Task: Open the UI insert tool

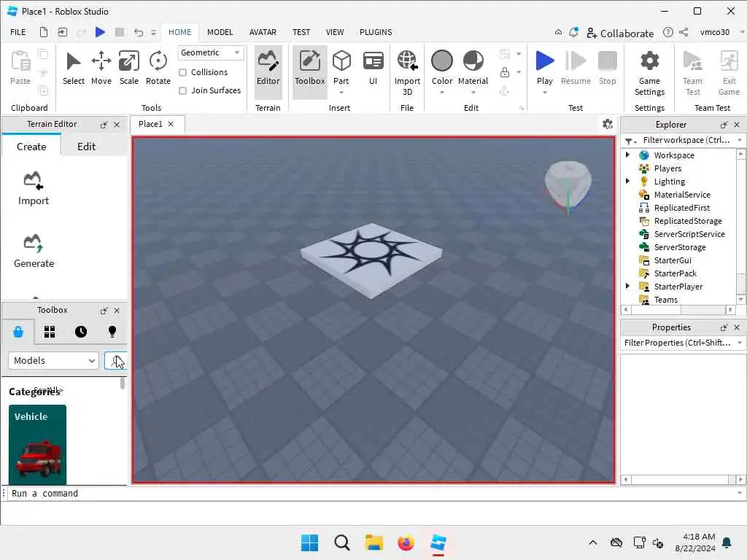Action: coord(373,69)
